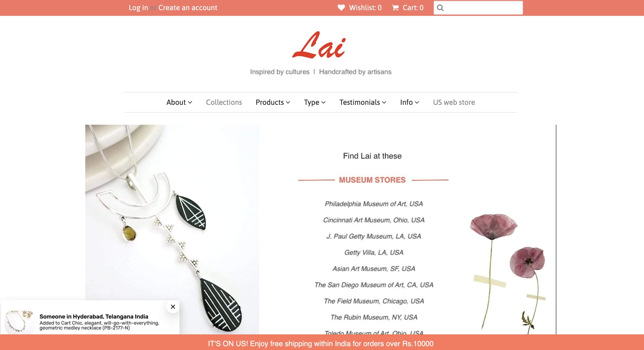Image resolution: width=644 pixels, height=350 pixels.
Task: Click Create an account link
Action: click(x=188, y=8)
